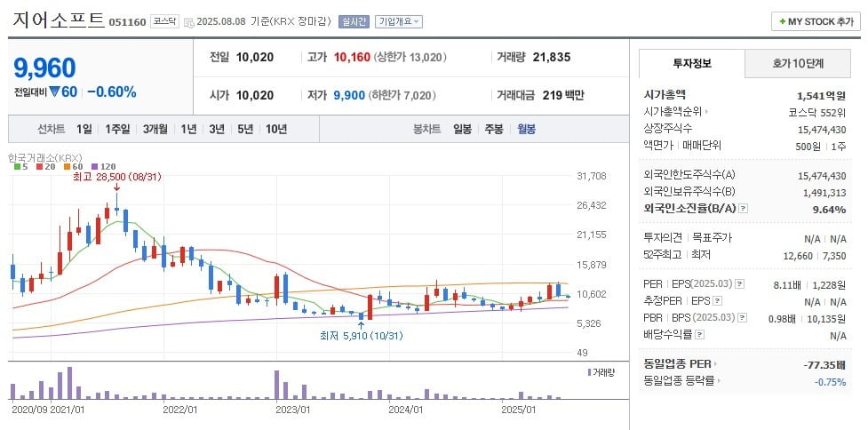Switch to the 호가10단계 tab
The height and width of the screenshot is (430, 868).
(x=798, y=64)
